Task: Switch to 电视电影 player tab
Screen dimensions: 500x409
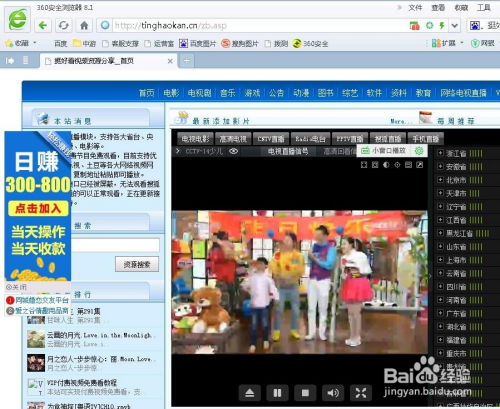Action: pyautogui.click(x=195, y=139)
